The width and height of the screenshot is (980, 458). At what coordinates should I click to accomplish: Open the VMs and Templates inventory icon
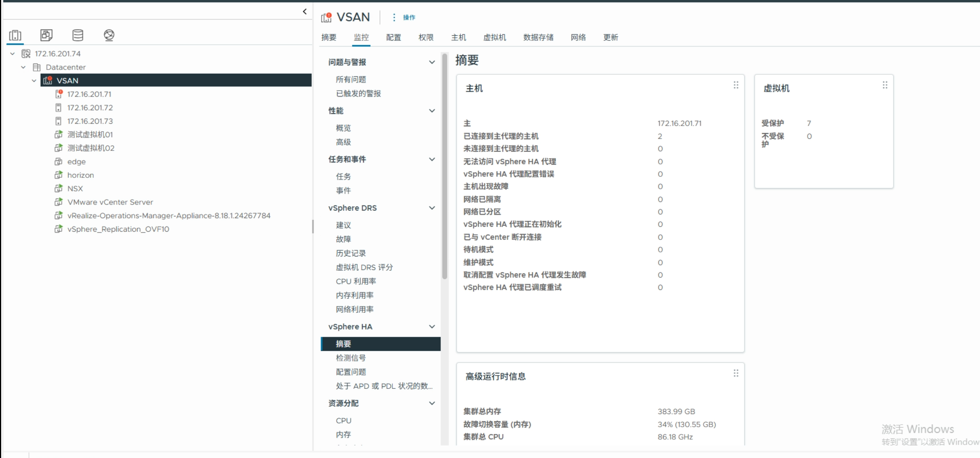[x=46, y=35]
